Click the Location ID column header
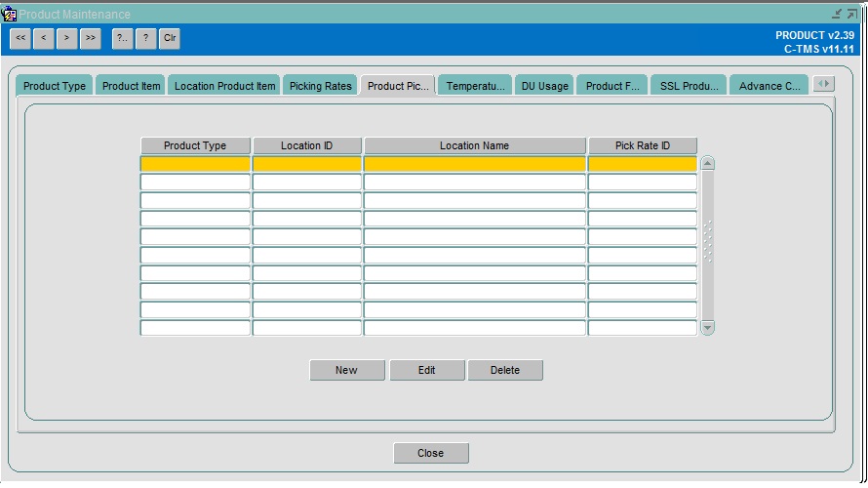 306,145
